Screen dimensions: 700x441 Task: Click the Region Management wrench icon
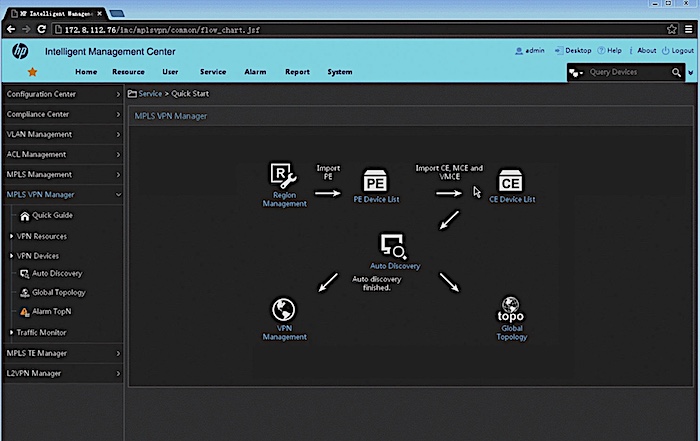coord(283,175)
